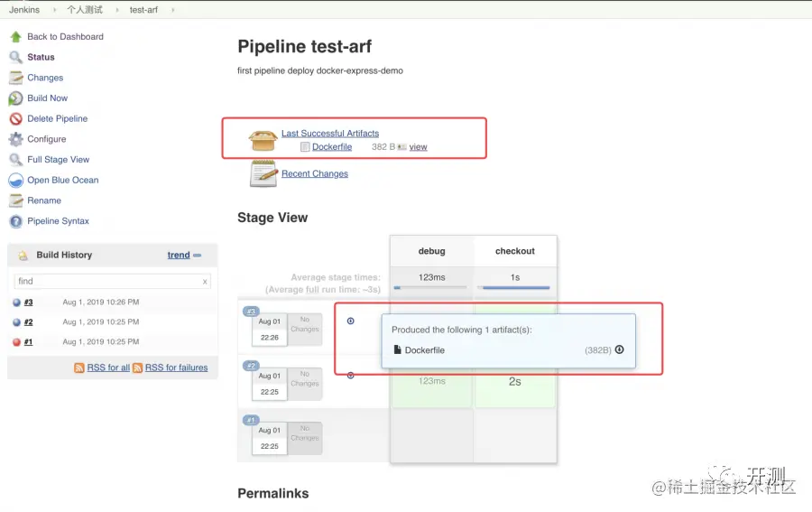Expand the arrow after Jenkins breadcrumb
This screenshot has width=812, height=512.
(53, 10)
